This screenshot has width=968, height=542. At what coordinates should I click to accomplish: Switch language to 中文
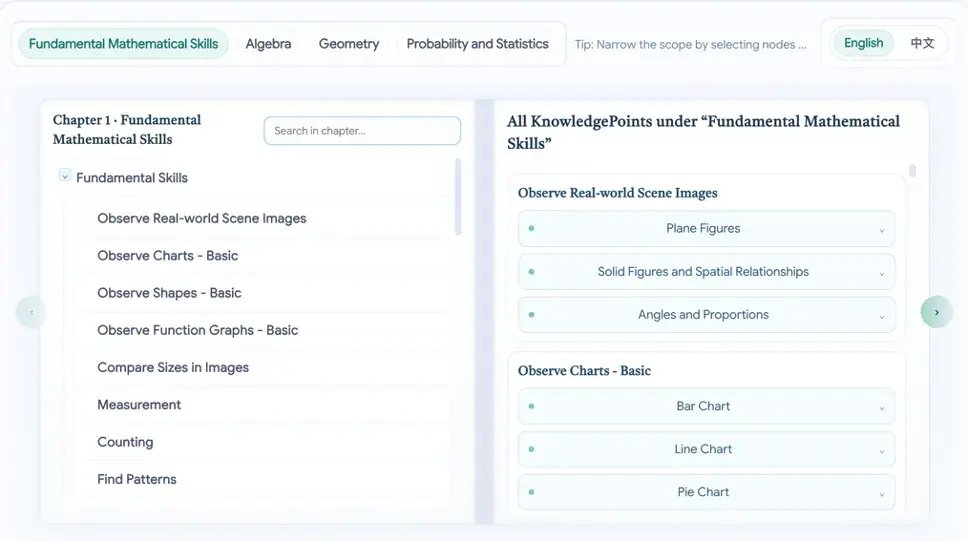pos(922,43)
